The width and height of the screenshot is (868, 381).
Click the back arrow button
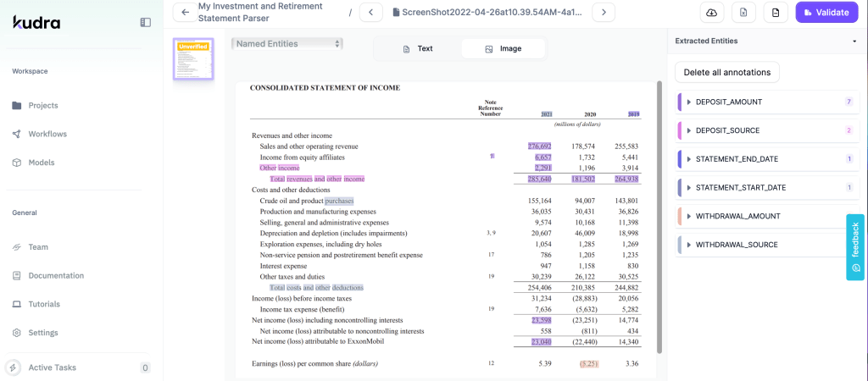pyautogui.click(x=185, y=12)
